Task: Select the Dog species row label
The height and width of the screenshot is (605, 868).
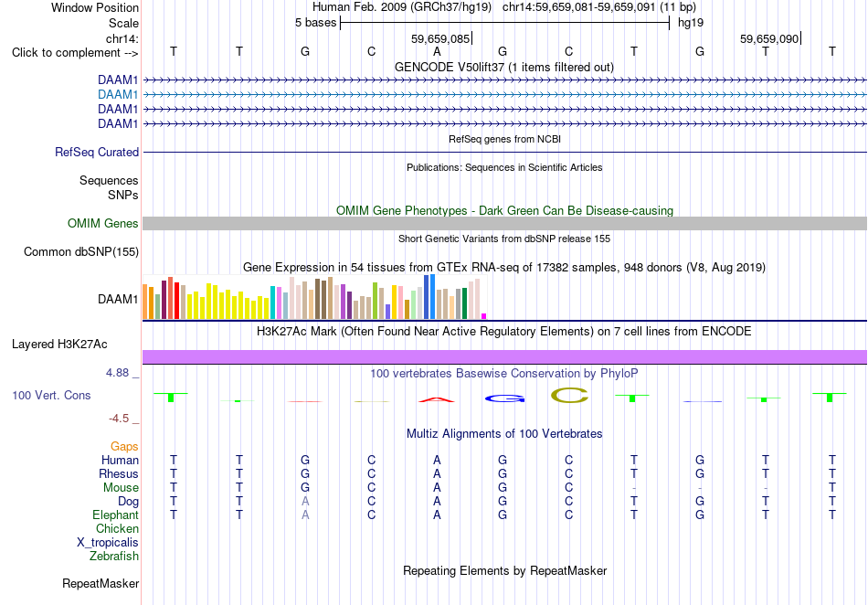Action: 128,502
